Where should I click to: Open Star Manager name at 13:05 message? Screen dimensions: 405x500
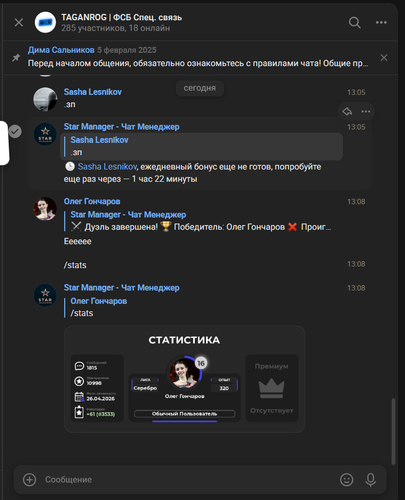point(122,127)
